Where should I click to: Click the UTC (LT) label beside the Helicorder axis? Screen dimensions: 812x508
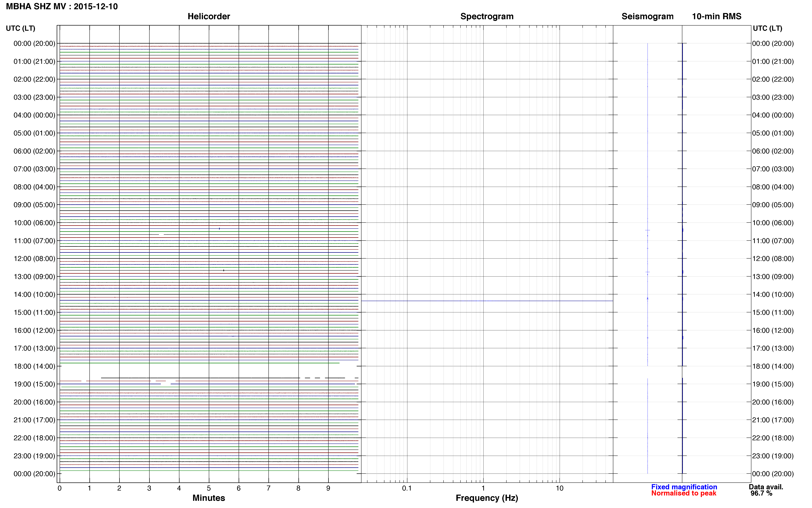[x=21, y=28]
